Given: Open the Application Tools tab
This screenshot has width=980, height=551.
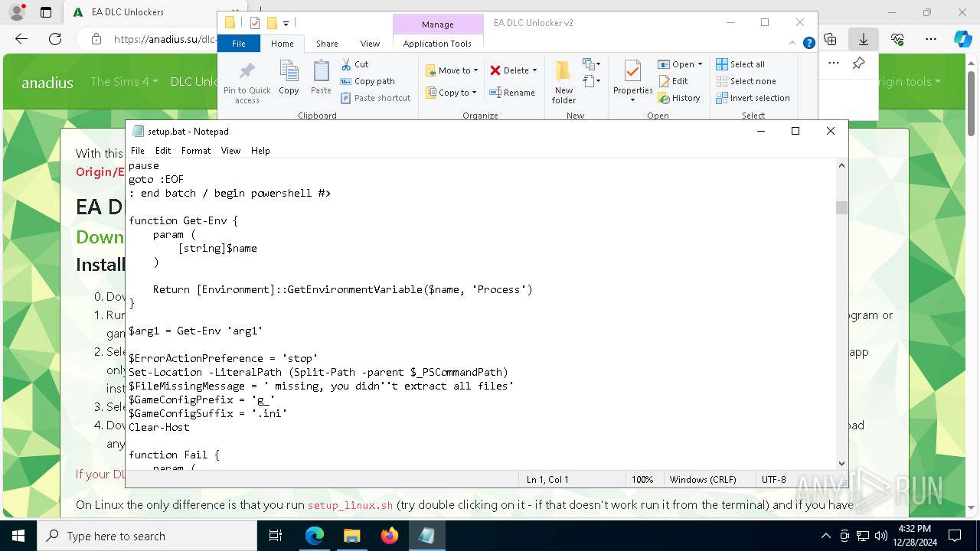Looking at the screenshot, I should [x=437, y=44].
